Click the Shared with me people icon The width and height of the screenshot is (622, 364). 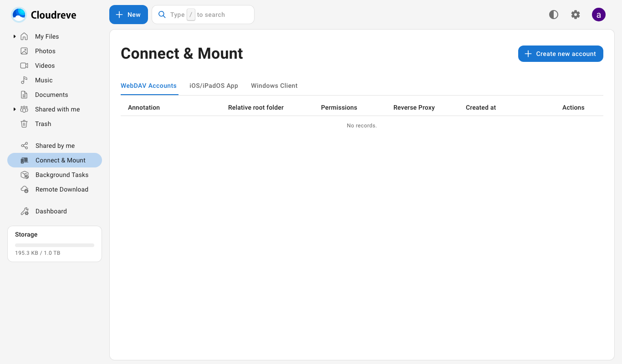point(24,109)
